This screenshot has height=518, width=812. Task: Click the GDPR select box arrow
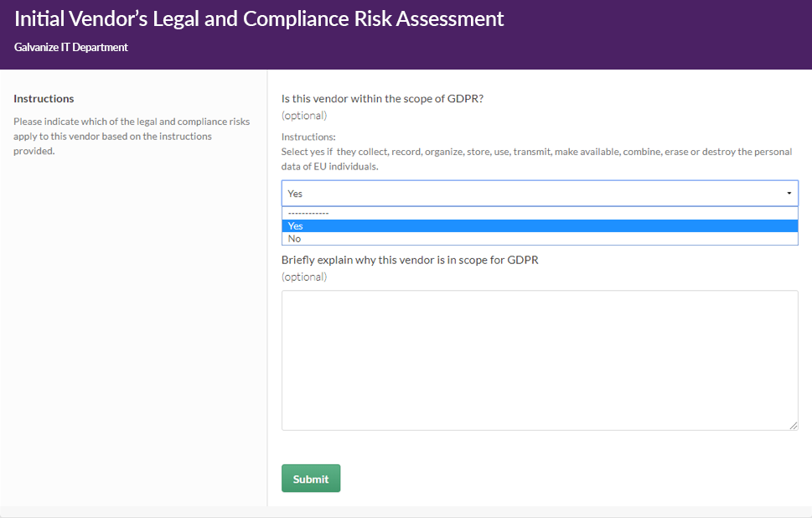click(789, 194)
